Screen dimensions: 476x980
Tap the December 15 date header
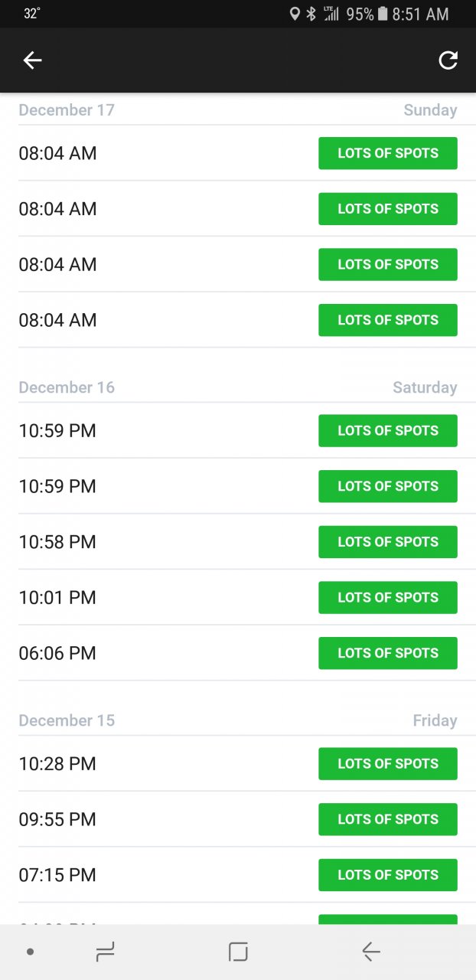(67, 720)
